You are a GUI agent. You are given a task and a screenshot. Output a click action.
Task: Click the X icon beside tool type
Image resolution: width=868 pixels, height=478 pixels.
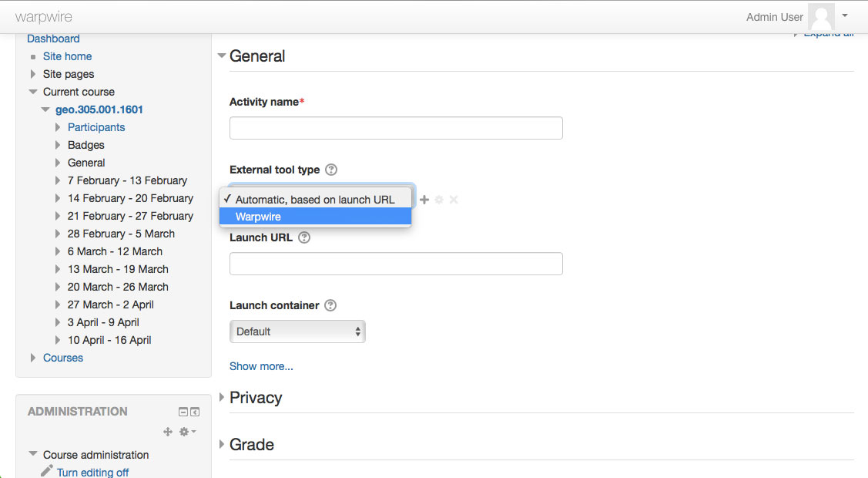(x=454, y=200)
